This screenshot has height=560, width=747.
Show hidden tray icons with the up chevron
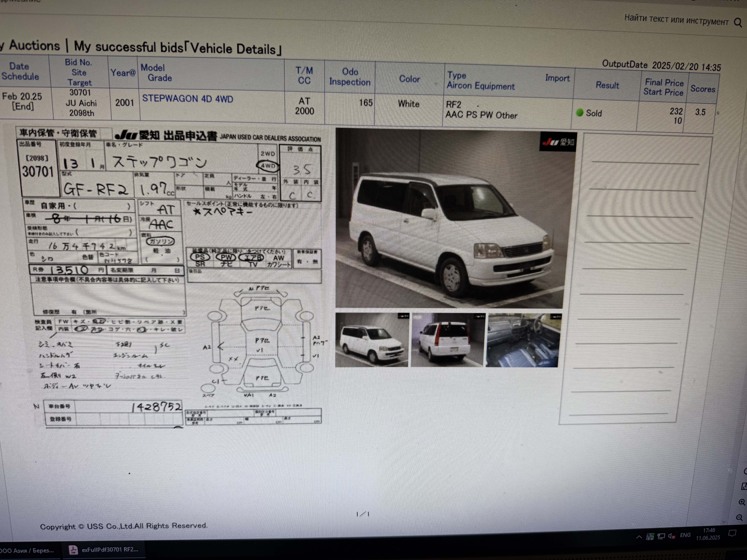point(639,537)
